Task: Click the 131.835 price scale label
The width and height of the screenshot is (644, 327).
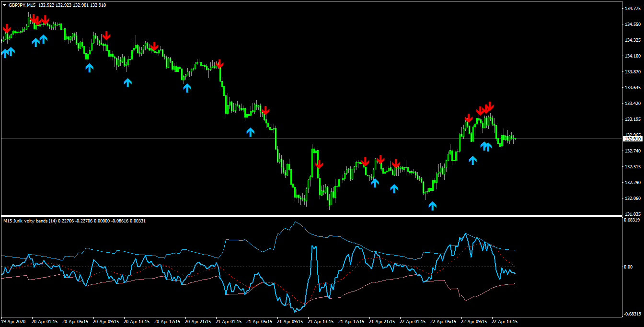Action: pyautogui.click(x=633, y=214)
